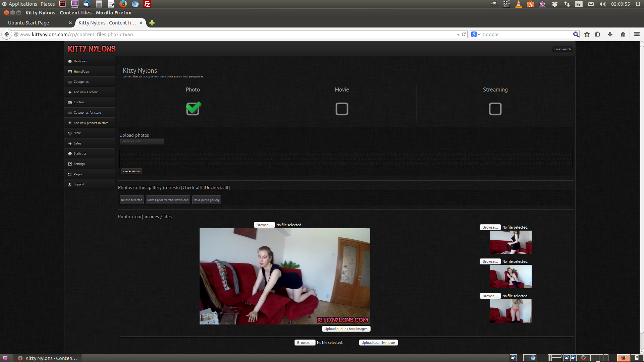
Task: Check the Movie checkbox
Action: pos(342,109)
